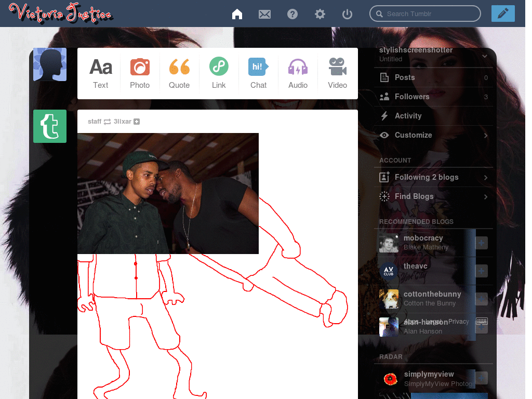Click the power log out icon
The width and height of the screenshot is (532, 399).
tap(347, 14)
